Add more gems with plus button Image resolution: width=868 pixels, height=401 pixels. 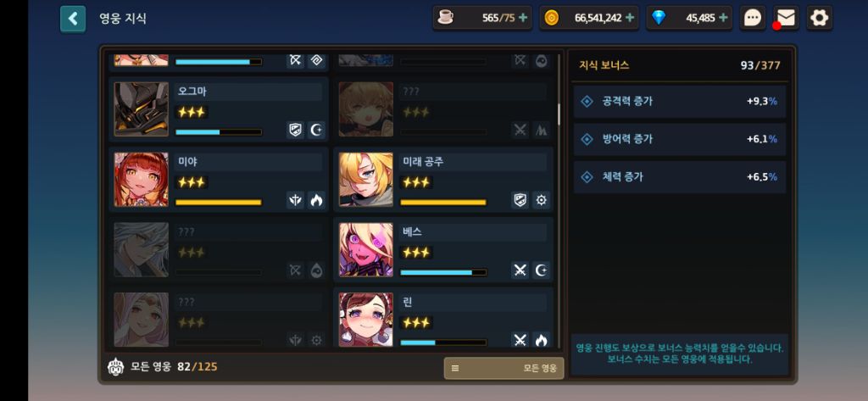click(723, 18)
